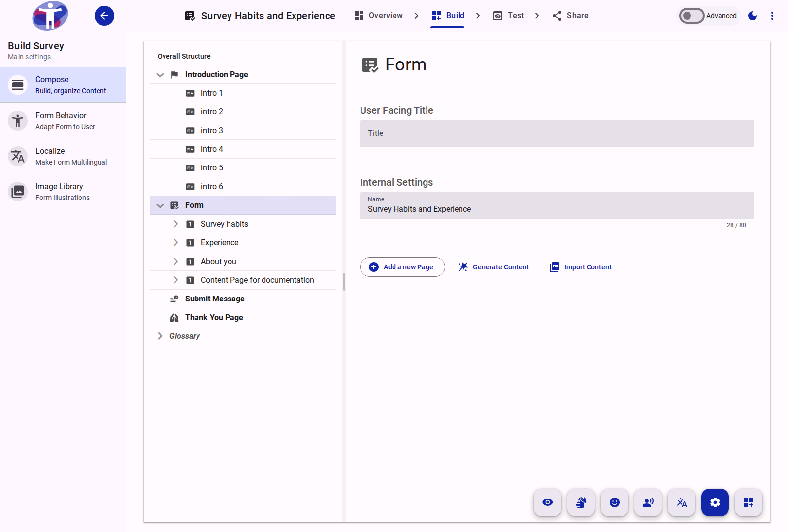
Task: Click the eye preview button at bottom
Action: (x=548, y=502)
